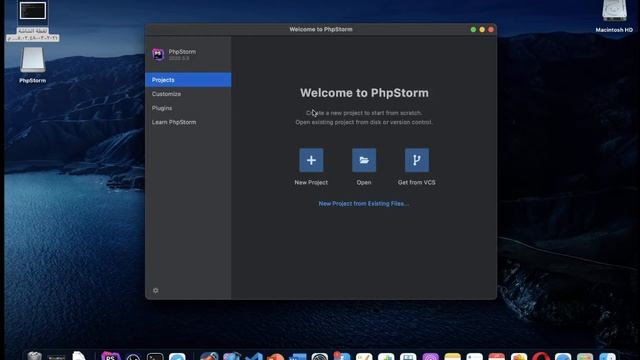Viewport: 640px width, 360px height.
Task: Click the Open label under the folder icon
Action: (x=364, y=182)
